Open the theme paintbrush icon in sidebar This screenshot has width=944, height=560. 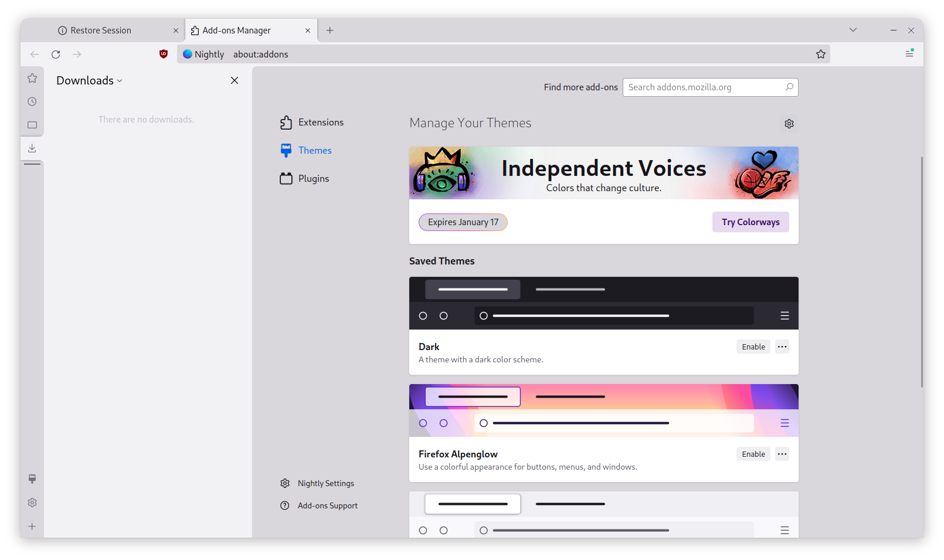[x=32, y=479]
